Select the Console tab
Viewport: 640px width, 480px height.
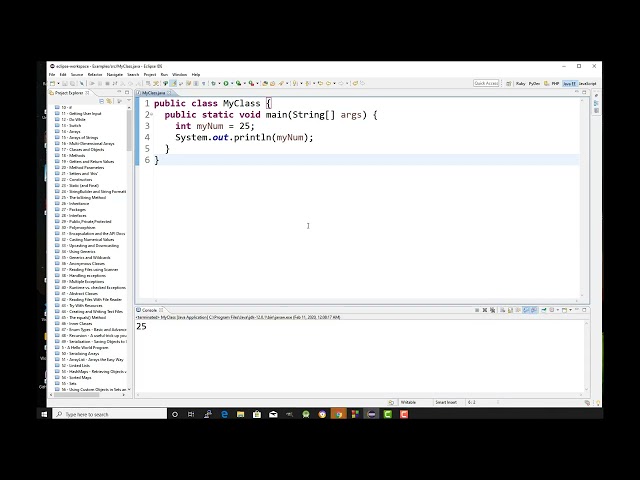pos(149,310)
